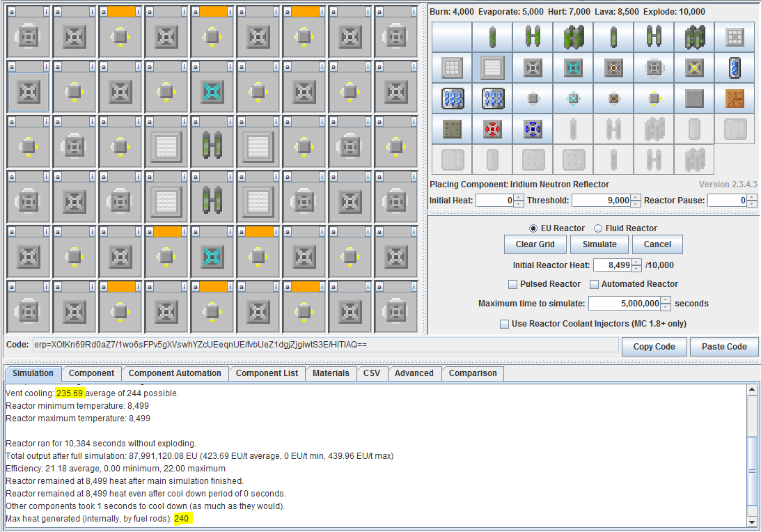Click the Initial Reactor Heat field showing 8,499
The image size is (761, 532).
pos(613,265)
